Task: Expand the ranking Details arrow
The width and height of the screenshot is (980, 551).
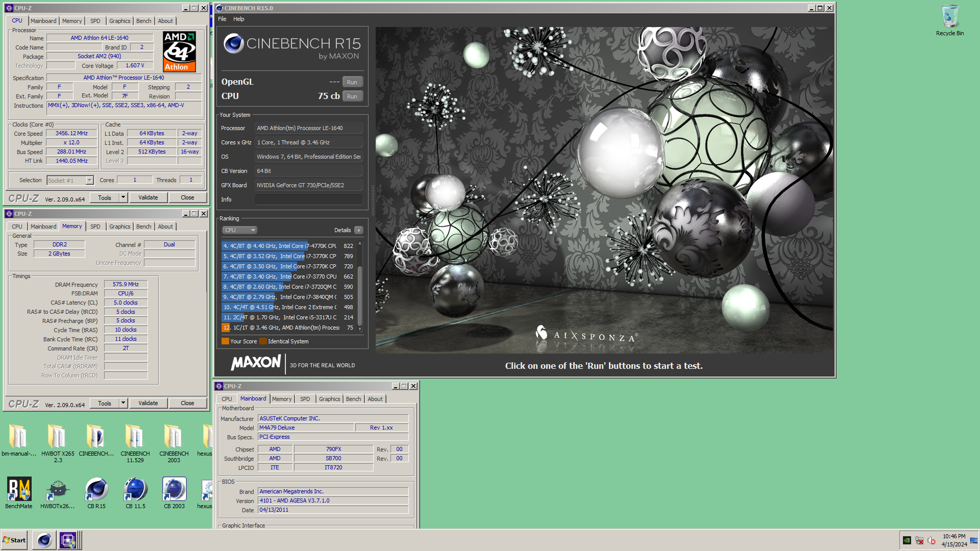Action: point(359,230)
